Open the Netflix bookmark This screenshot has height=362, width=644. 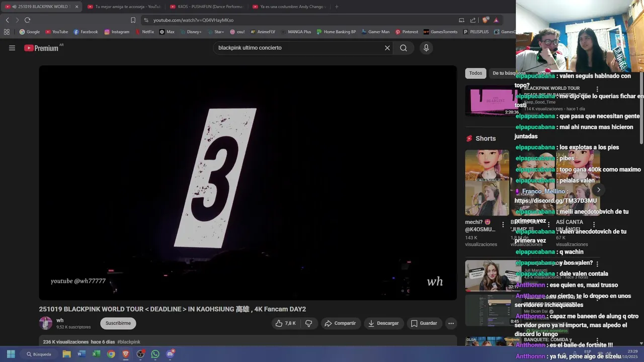[144, 32]
